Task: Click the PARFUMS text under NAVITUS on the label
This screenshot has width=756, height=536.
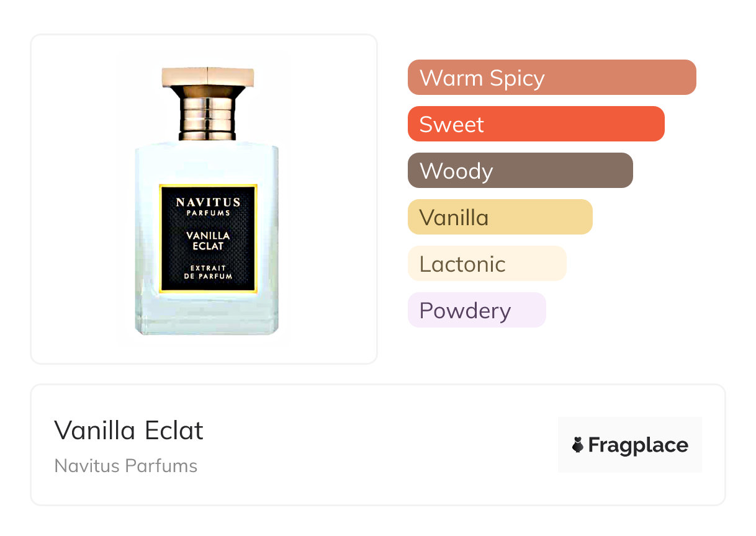Action: click(208, 213)
